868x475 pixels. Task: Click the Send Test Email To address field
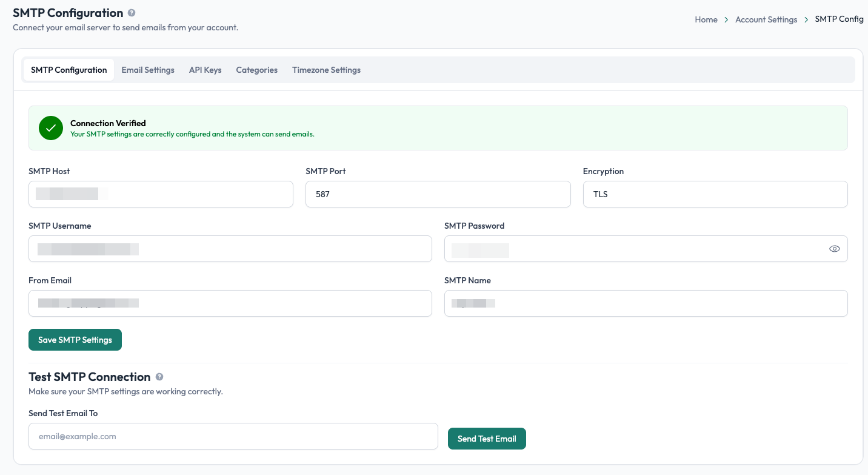pos(233,436)
